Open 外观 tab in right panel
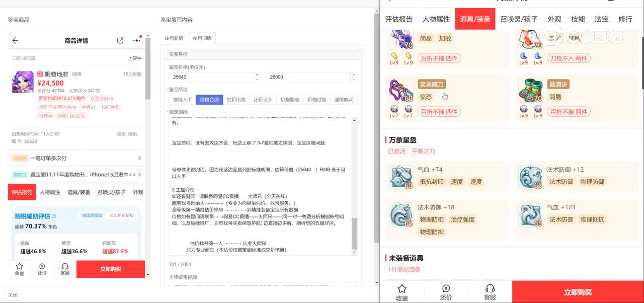Screen dimensions: 644x303 pyautogui.click(x=554, y=19)
